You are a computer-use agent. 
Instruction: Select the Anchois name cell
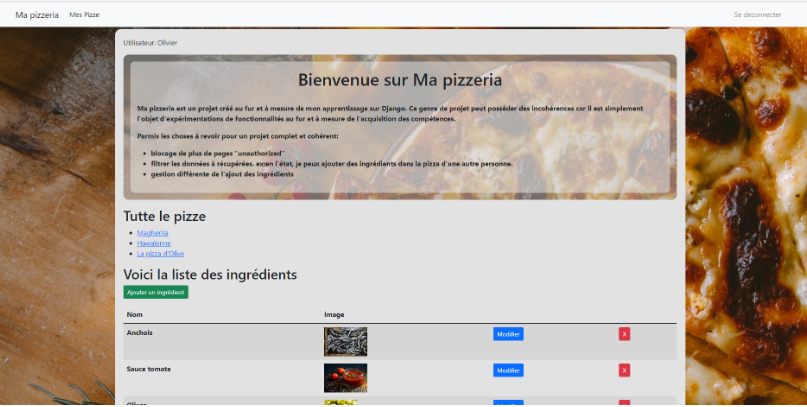coord(139,332)
